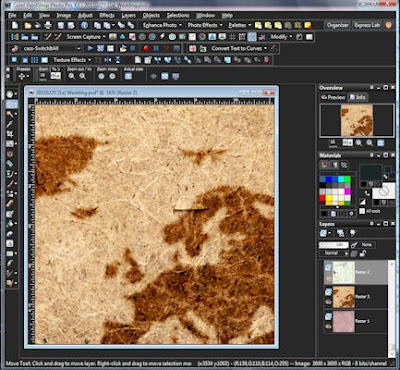
Task: Click the Run Script play icon
Action: point(90,48)
